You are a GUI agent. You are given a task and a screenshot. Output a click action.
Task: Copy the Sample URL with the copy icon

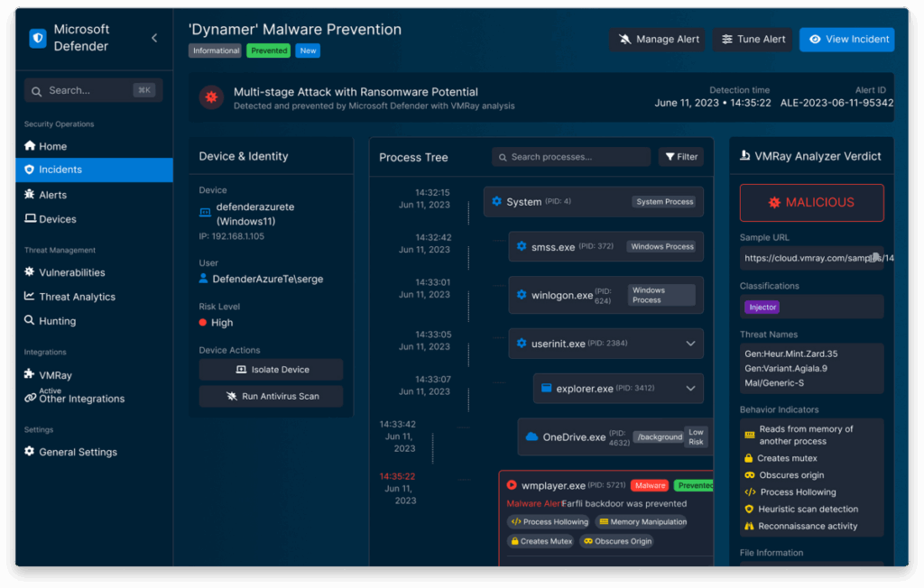pyautogui.click(x=875, y=257)
